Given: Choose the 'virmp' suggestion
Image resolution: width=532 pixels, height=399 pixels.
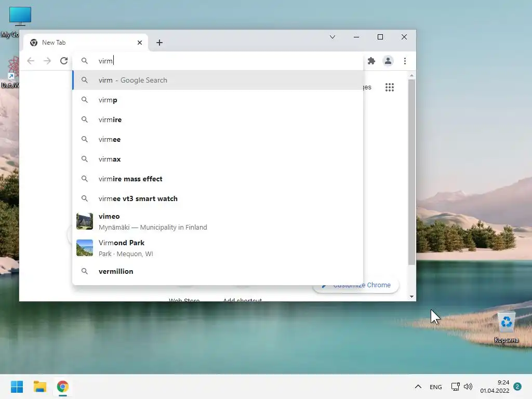Looking at the screenshot, I should [218, 100].
